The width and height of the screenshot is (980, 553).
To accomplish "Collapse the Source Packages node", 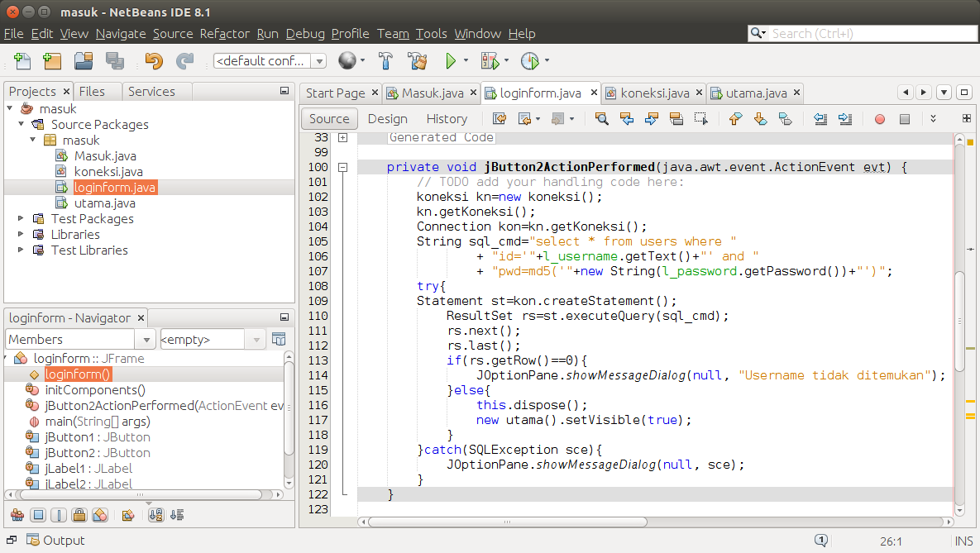I will [x=22, y=124].
